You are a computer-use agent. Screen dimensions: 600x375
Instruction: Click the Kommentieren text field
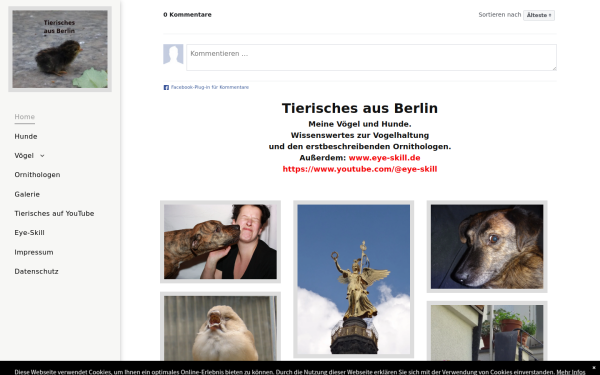[x=371, y=57]
